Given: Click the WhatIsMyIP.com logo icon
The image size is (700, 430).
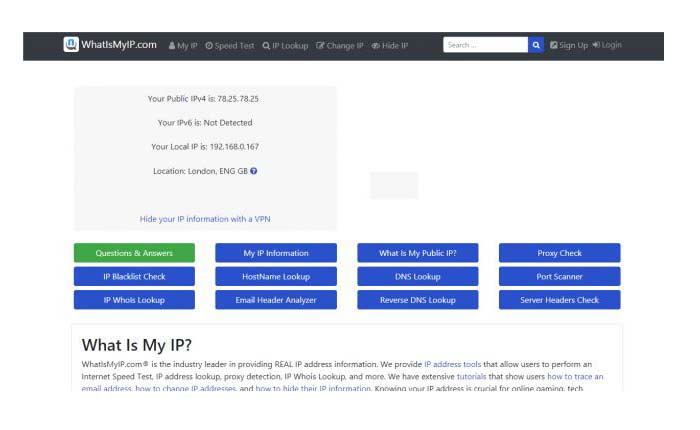Looking at the screenshot, I should click(71, 44).
